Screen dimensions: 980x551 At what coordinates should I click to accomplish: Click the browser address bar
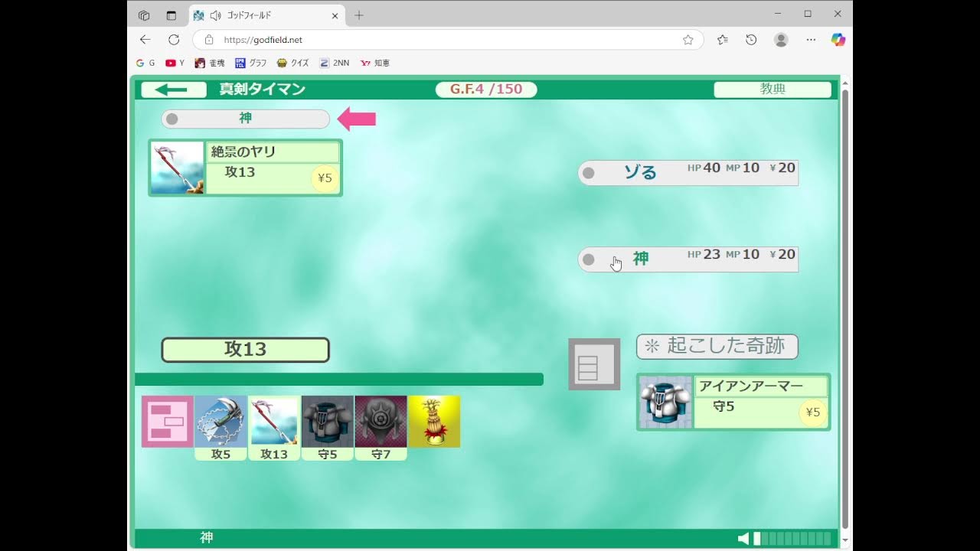click(x=444, y=40)
